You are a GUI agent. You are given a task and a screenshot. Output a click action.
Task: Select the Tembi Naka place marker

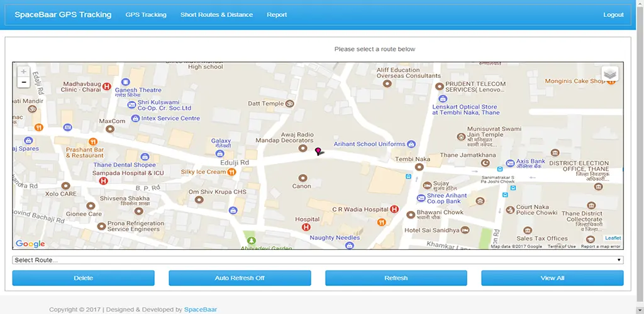[419, 167]
